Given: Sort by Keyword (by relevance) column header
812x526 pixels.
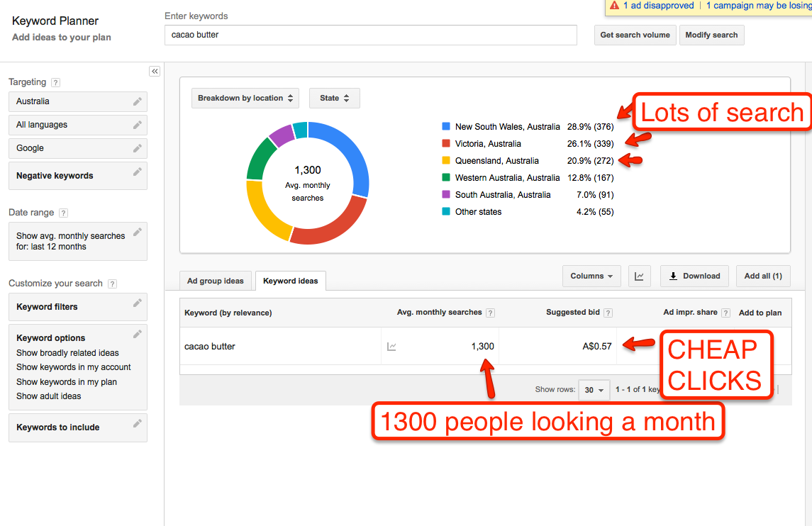Looking at the screenshot, I should pos(228,313).
